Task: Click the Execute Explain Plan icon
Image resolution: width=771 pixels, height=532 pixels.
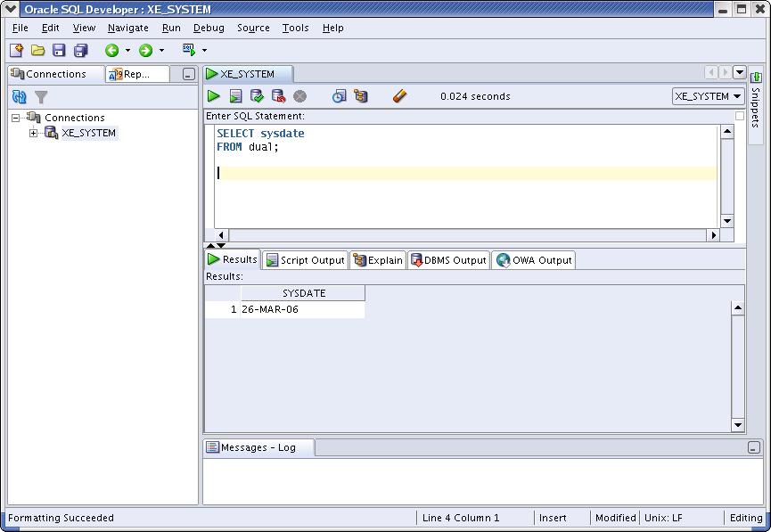Action: coord(360,96)
